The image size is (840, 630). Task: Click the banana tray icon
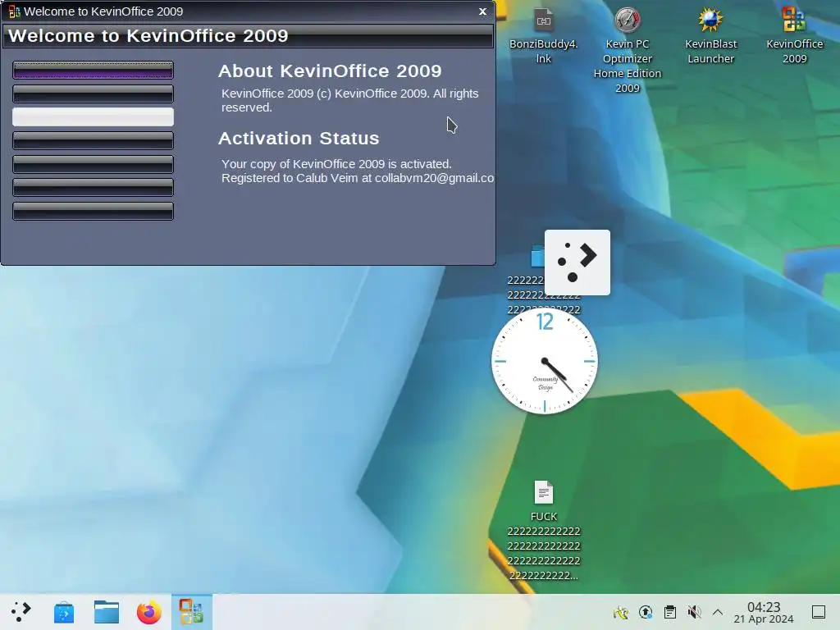(x=620, y=612)
